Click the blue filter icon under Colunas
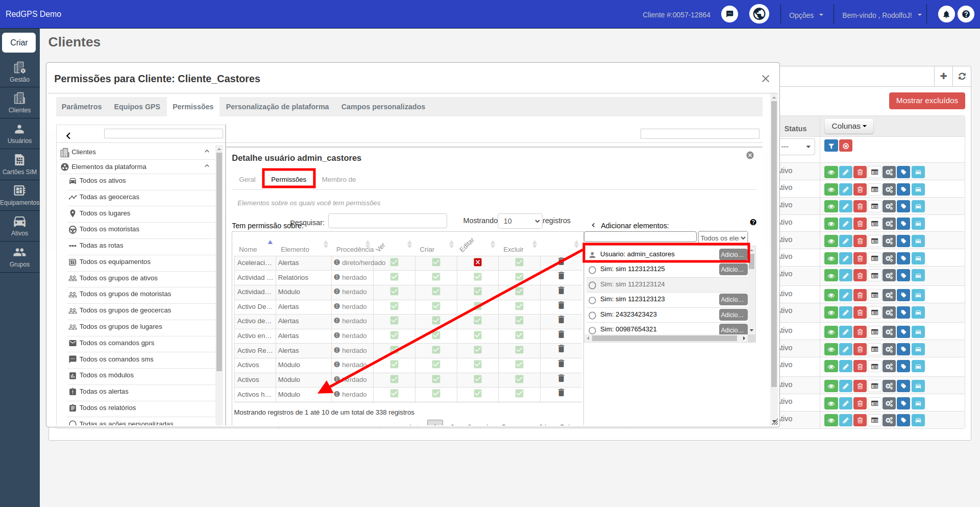980x507 pixels. (831, 146)
